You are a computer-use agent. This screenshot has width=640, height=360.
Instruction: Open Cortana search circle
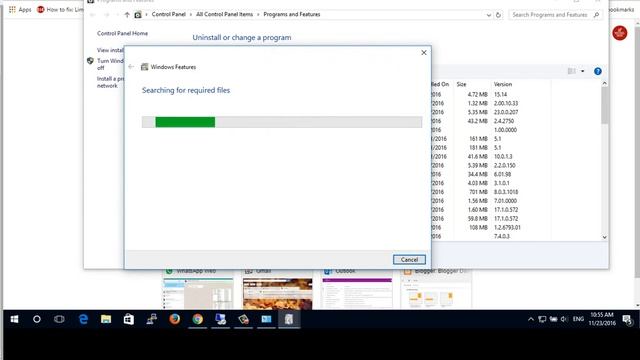(37, 319)
